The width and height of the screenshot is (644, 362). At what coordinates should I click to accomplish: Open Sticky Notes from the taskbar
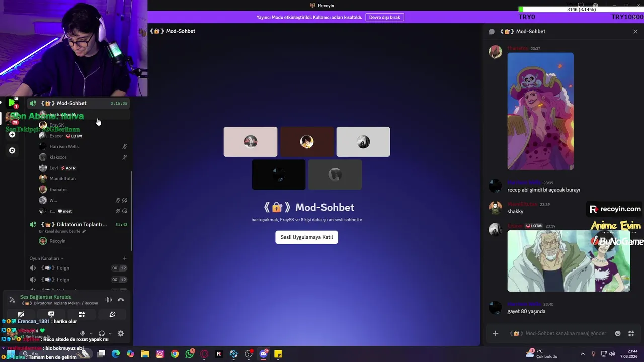[278, 354]
